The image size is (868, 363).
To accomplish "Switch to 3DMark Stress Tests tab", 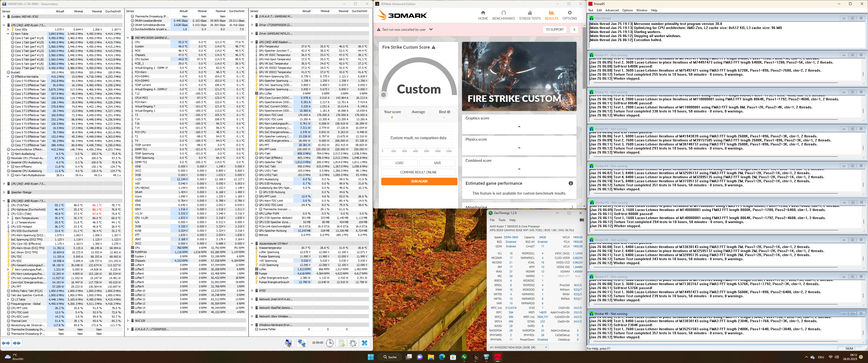I will pos(529,15).
